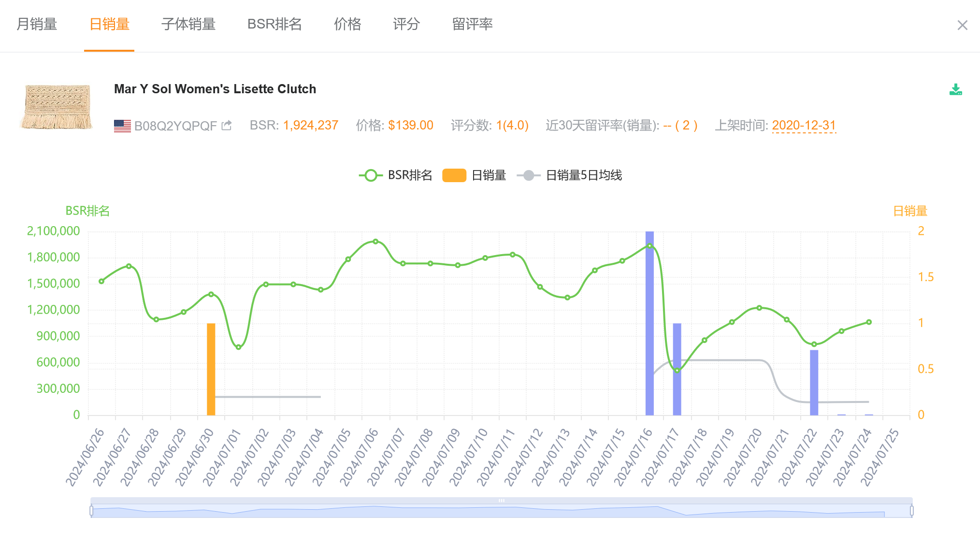Click right handle of date range slider
Image resolution: width=980 pixels, height=545 pixels.
[911, 510]
